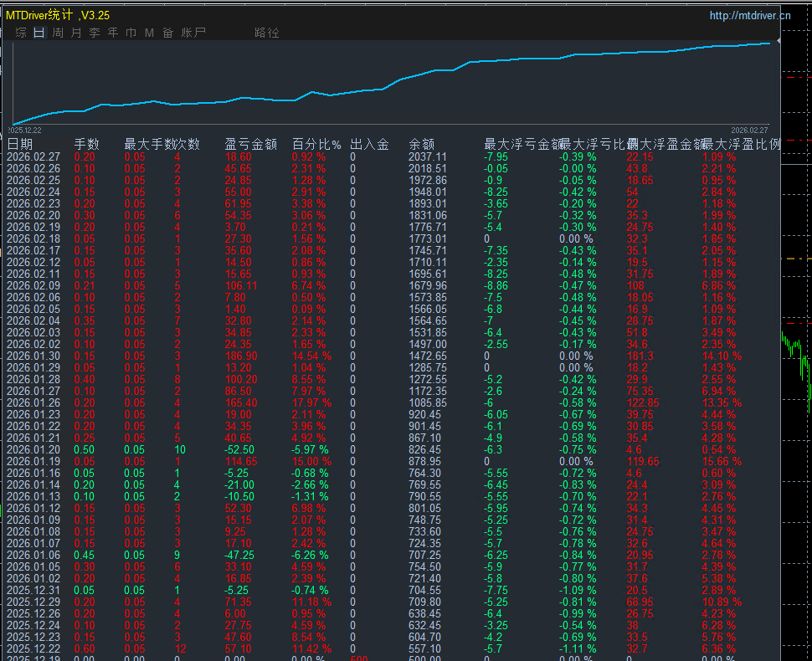The width and height of the screenshot is (812, 661).
Task: Open the 备 tab
Action: (x=167, y=33)
